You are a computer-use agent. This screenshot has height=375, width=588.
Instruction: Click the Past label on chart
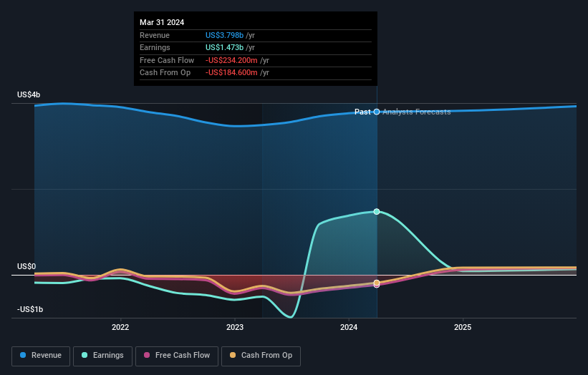point(362,112)
